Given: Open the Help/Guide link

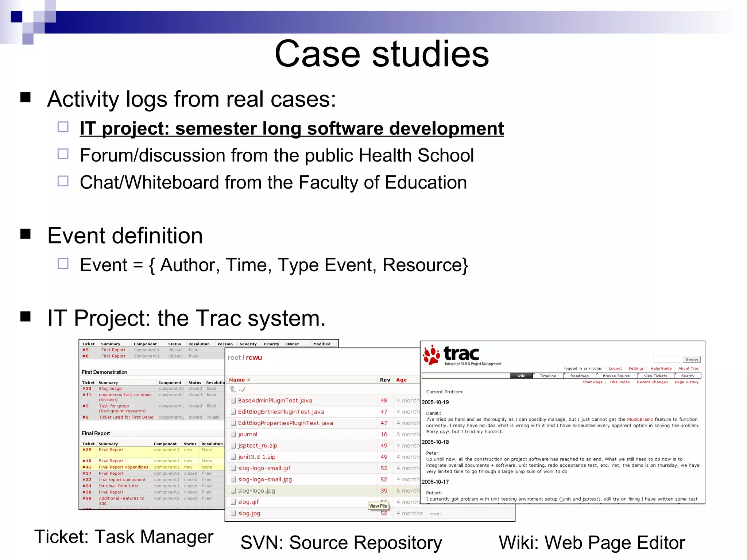Looking at the screenshot, I should 661,368.
